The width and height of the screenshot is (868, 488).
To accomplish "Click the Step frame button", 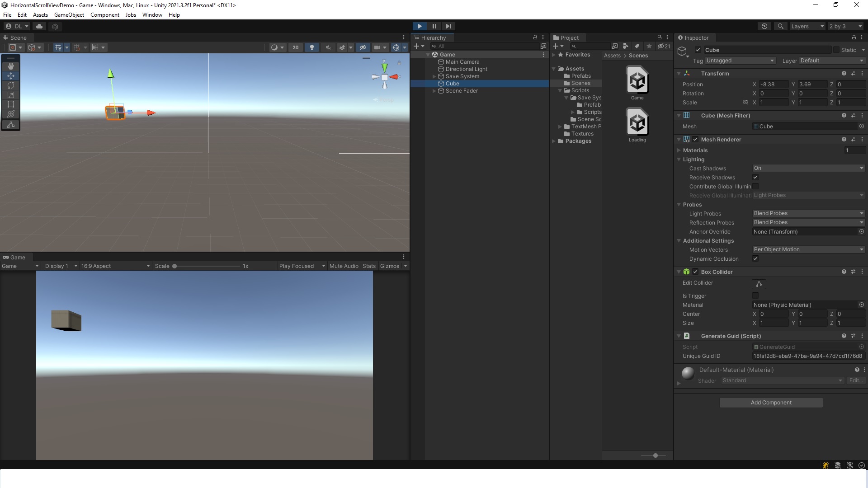I will (448, 26).
